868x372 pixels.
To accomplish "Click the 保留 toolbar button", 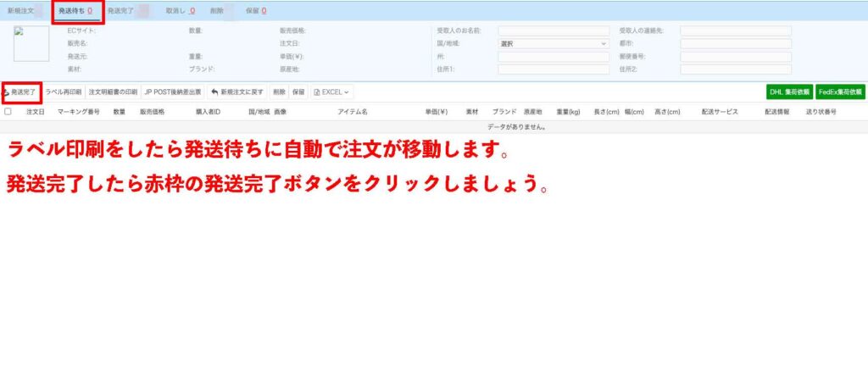I will coord(298,92).
